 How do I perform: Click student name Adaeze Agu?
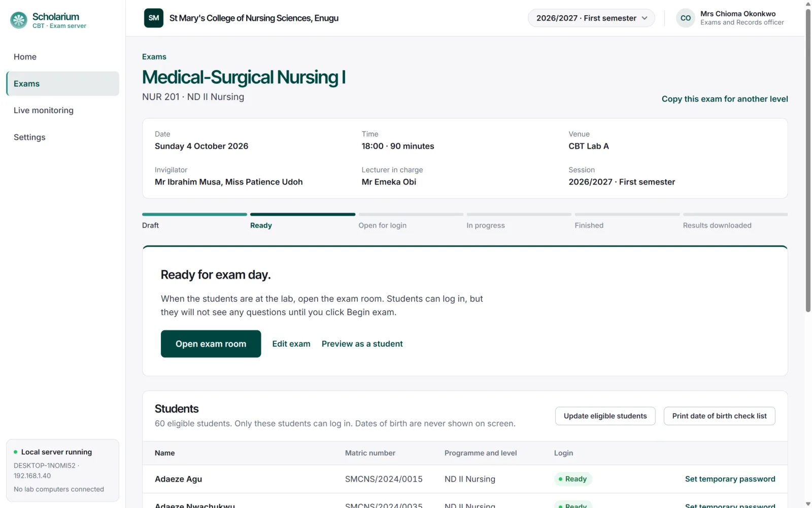[x=178, y=479]
